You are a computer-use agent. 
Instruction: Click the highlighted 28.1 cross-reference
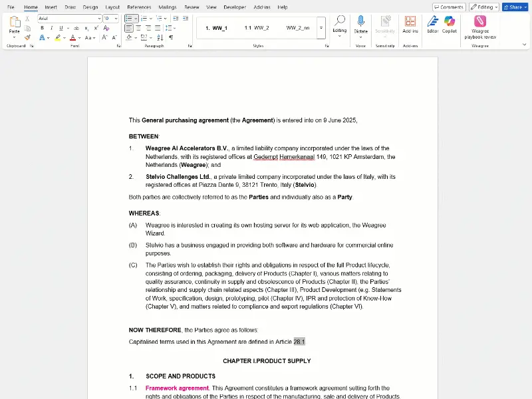pyautogui.click(x=299, y=342)
